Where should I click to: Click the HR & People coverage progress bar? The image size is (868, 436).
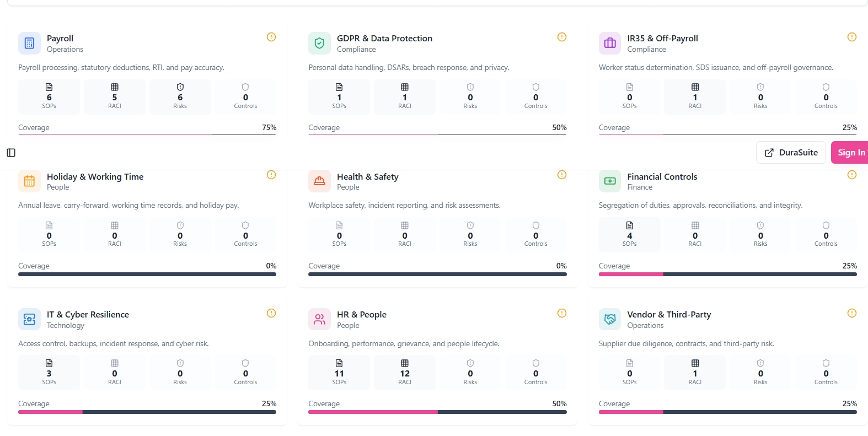point(437,412)
